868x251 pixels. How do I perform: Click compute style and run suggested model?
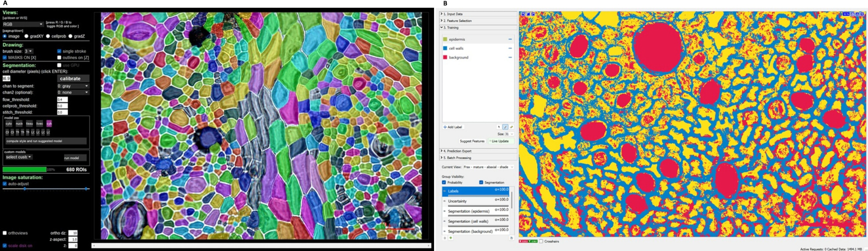[x=46, y=141]
